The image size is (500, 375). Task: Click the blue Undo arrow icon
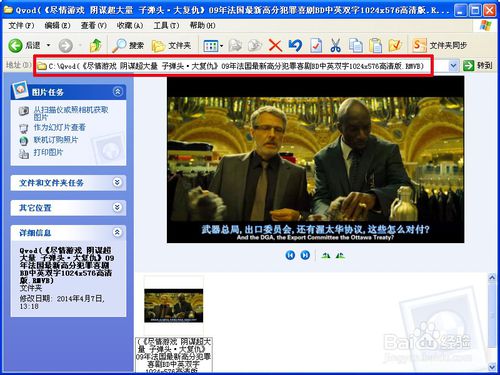pyautogui.click(x=295, y=46)
